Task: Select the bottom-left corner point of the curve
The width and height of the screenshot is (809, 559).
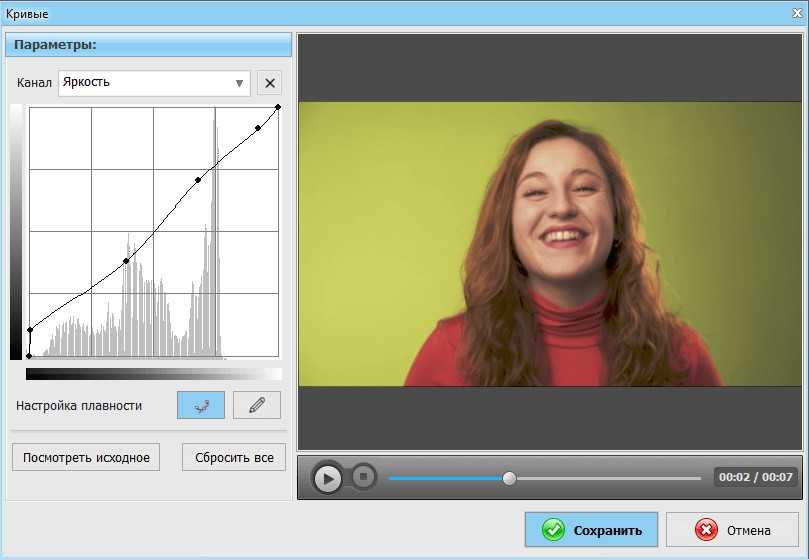Action: tap(29, 355)
